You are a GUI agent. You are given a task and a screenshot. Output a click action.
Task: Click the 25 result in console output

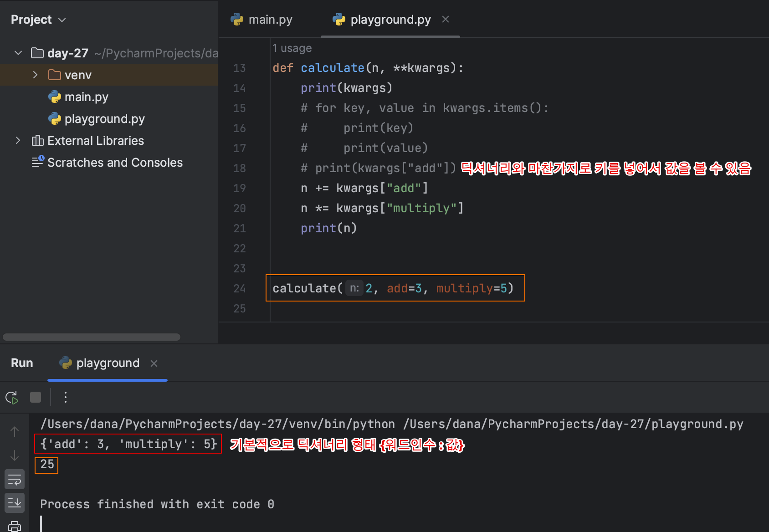(x=47, y=464)
